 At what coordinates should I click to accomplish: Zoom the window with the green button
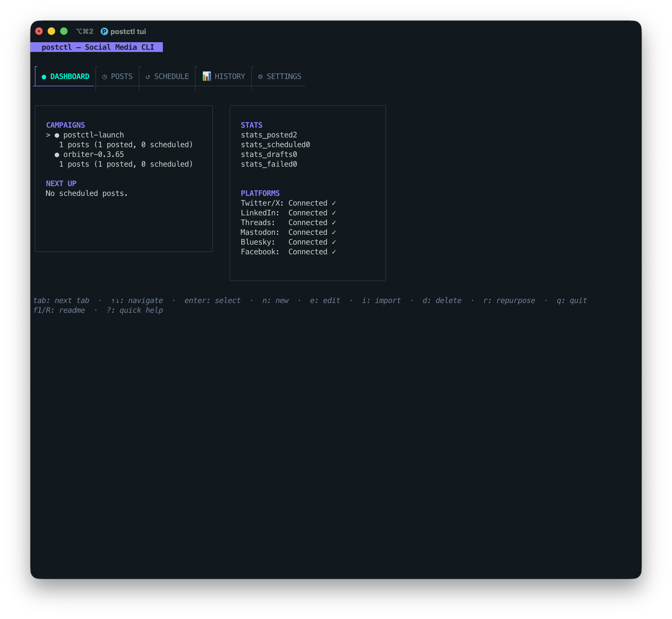(64, 31)
